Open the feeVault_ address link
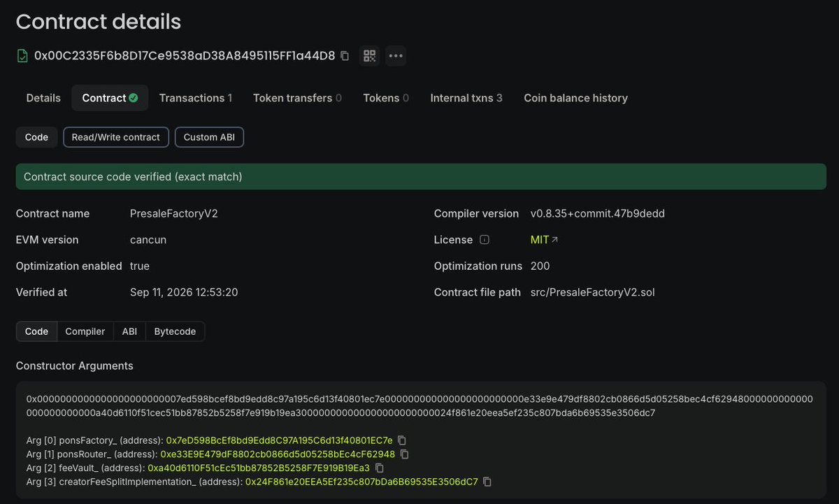The height and width of the screenshot is (504, 839). pyautogui.click(x=259, y=468)
